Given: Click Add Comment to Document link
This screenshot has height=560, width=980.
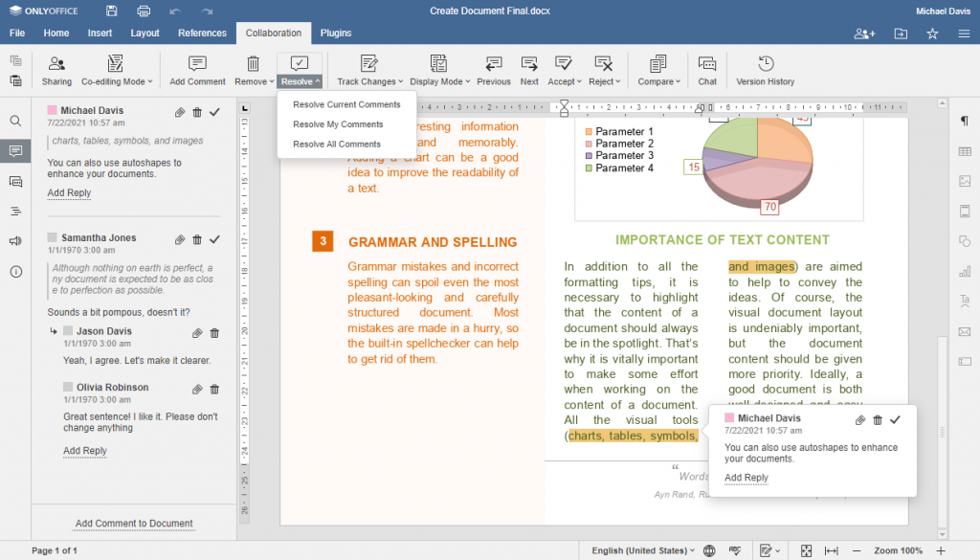Looking at the screenshot, I should tap(132, 524).
